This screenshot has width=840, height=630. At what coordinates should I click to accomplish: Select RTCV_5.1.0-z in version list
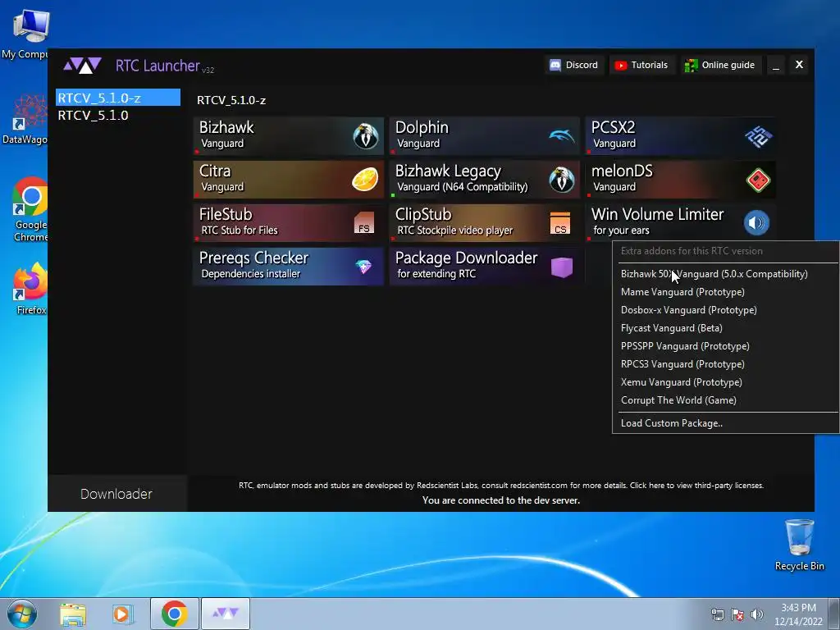118,98
